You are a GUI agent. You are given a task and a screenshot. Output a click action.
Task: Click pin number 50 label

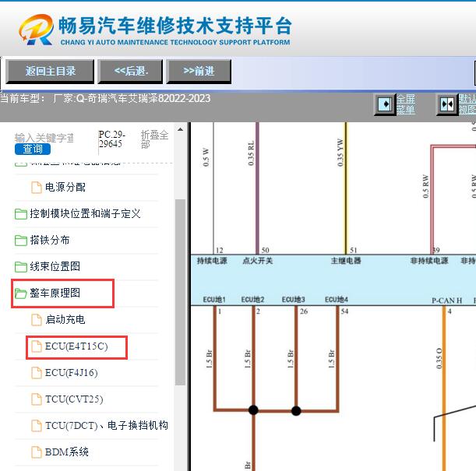click(x=265, y=250)
